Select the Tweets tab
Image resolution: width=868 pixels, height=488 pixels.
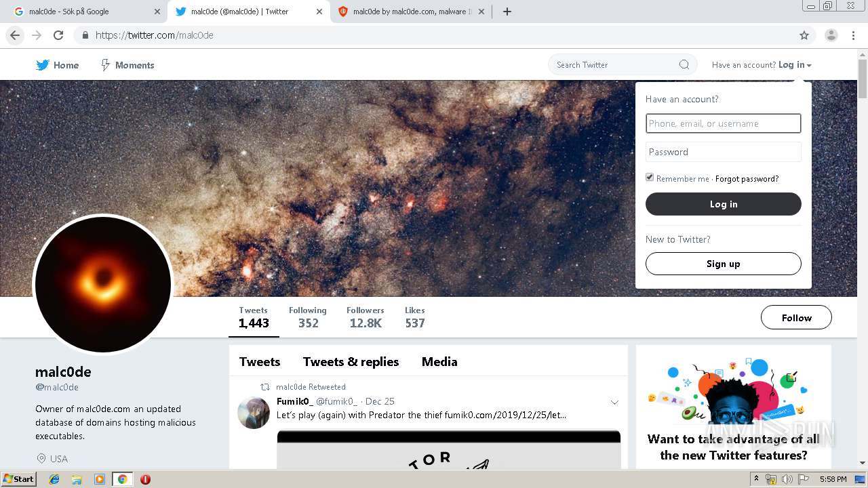[260, 362]
